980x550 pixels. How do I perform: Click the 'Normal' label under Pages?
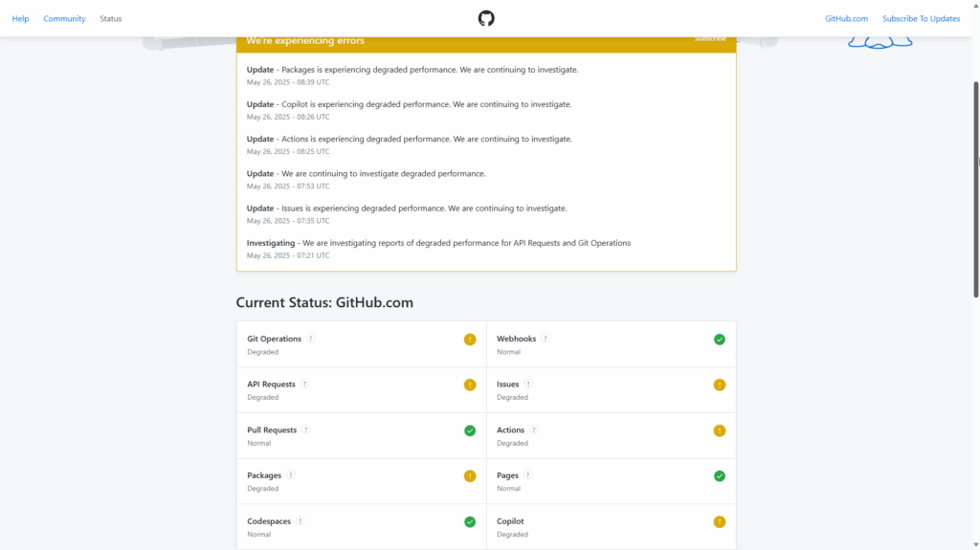[508, 489]
